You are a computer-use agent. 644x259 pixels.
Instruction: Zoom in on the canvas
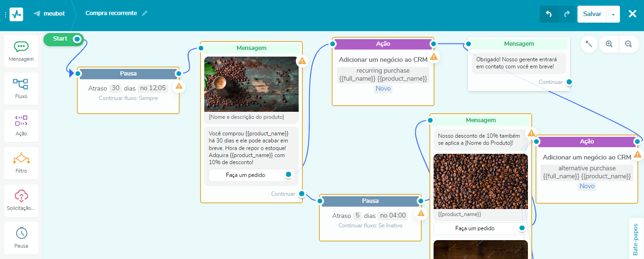[x=609, y=44]
